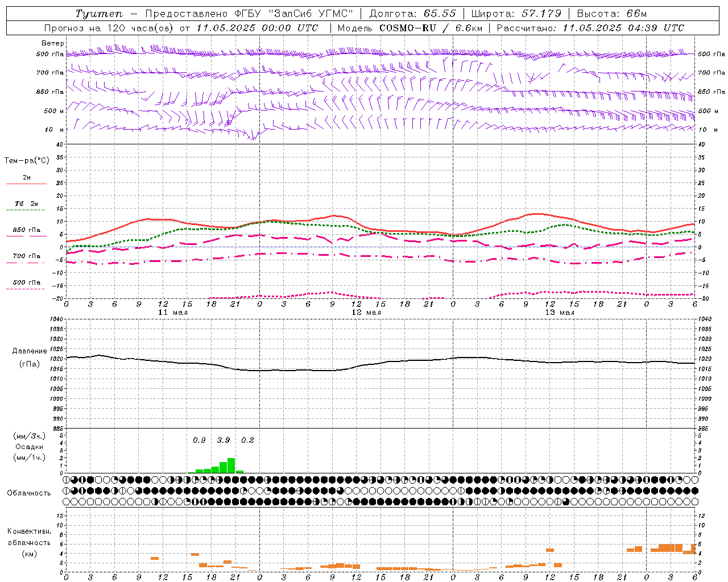This screenshot has width=728, height=582.
Task: Click the "11 мая" date label
Action: pos(173,313)
